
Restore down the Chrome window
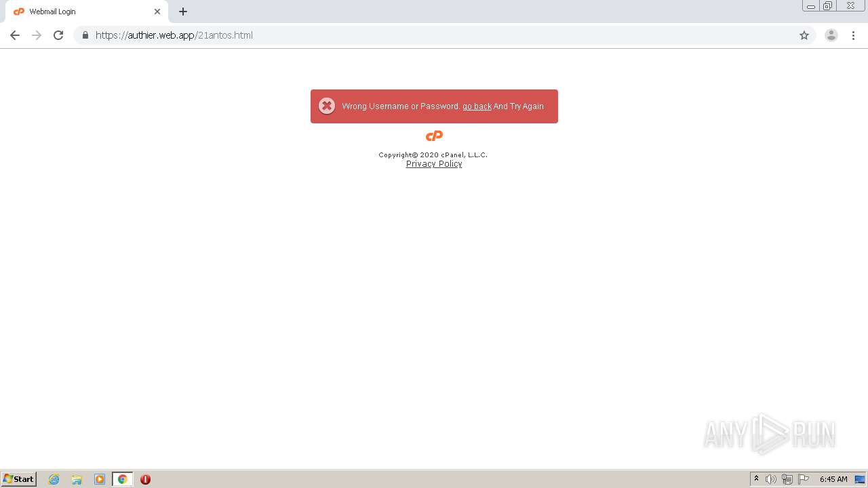coord(828,6)
